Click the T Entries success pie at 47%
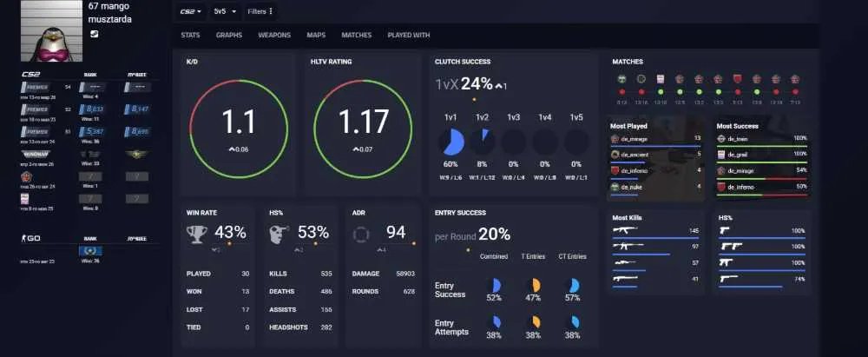The image size is (868, 357). pyautogui.click(x=533, y=286)
